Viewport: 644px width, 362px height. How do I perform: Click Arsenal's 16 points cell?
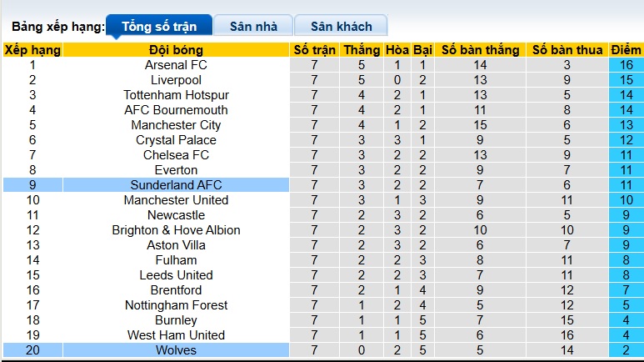tap(626, 65)
